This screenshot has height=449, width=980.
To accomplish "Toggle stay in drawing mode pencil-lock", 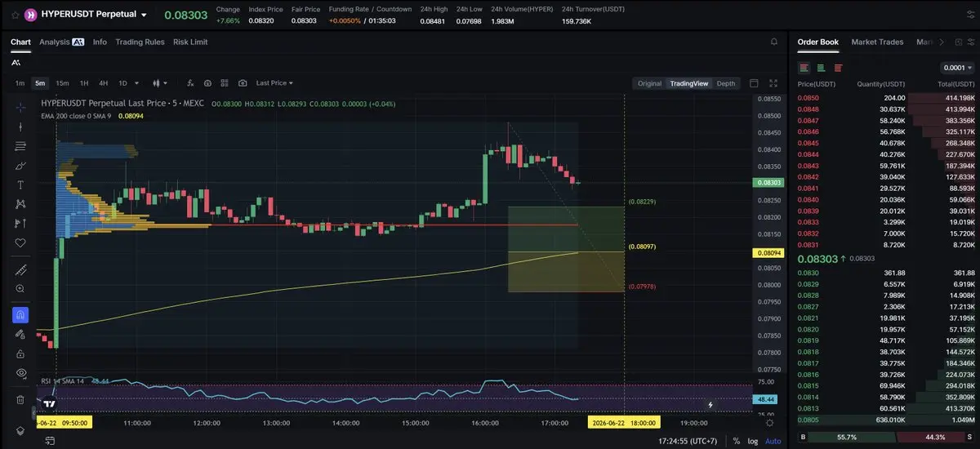I will pos(20,334).
